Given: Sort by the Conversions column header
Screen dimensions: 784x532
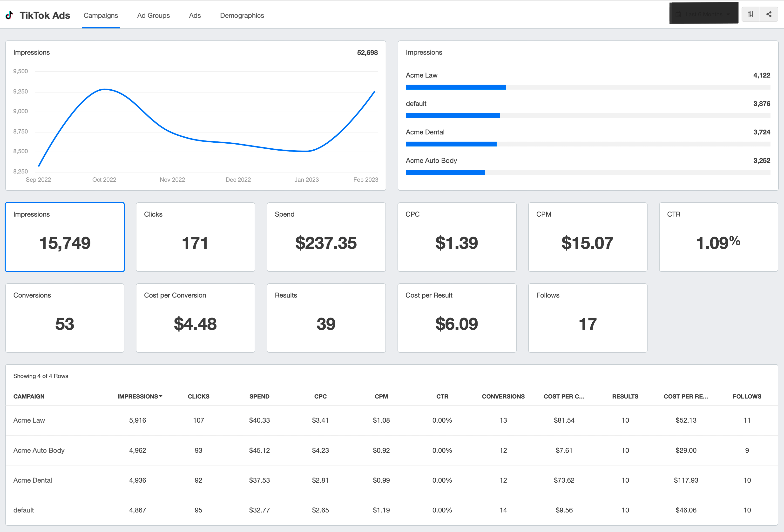Looking at the screenshot, I should click(x=503, y=397).
